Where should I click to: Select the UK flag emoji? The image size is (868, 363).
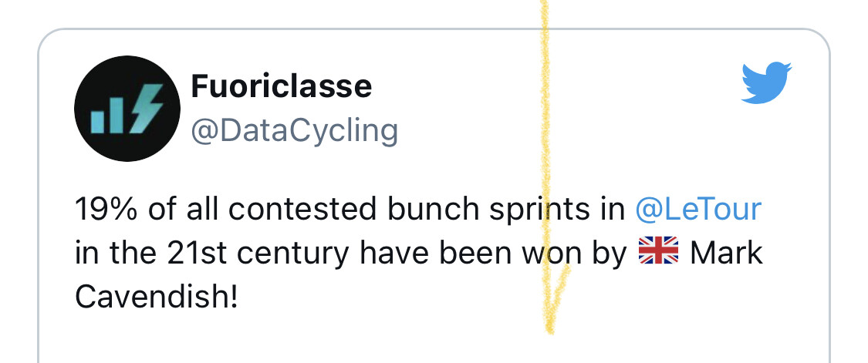click(658, 253)
